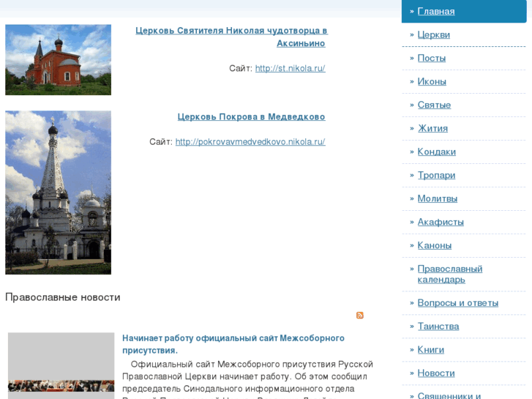The height and width of the screenshot is (399, 532).
Task: Select Иконы in the sidebar
Action: (x=432, y=81)
